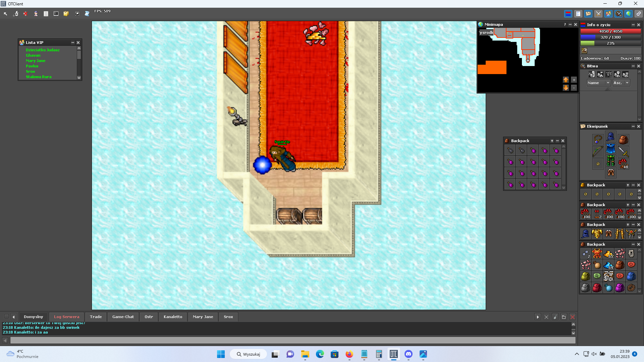Select the bow in Ekwipunek left-hand slot

(x=598, y=152)
